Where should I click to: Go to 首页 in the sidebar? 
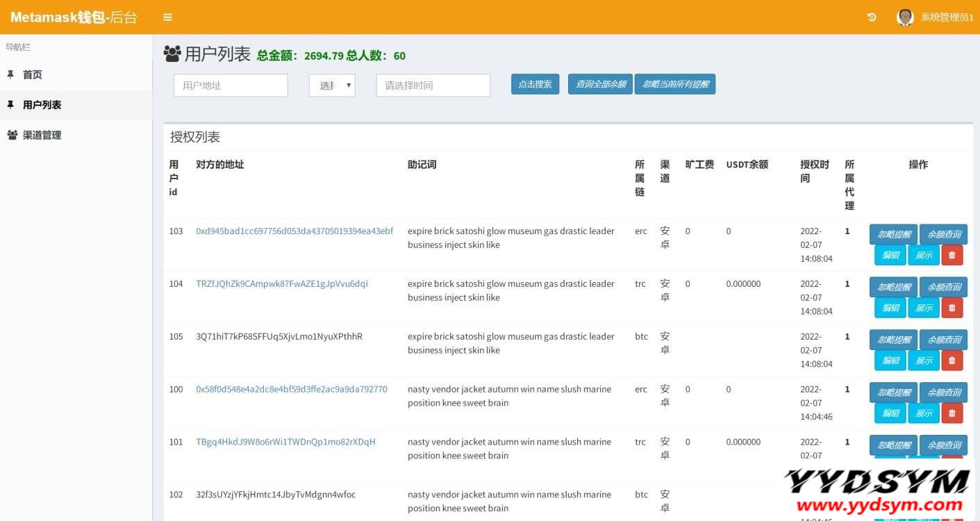click(33, 74)
